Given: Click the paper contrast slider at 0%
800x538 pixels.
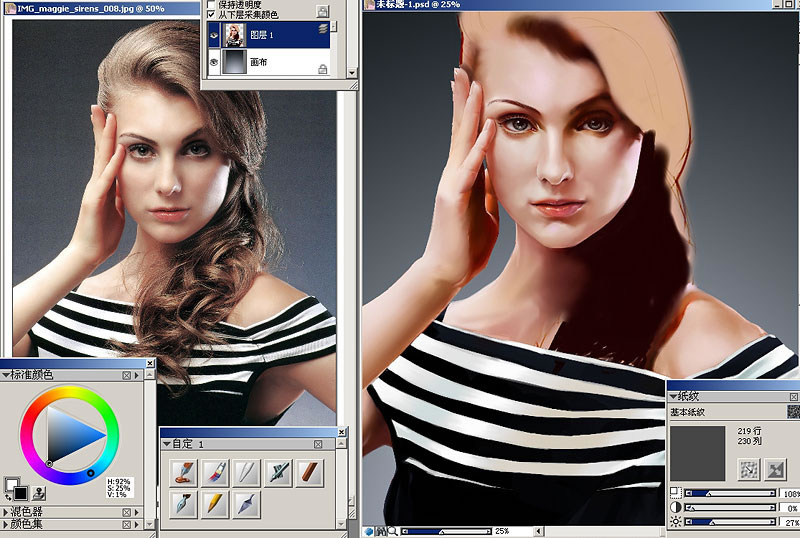Looking at the screenshot, I should 730,507.
